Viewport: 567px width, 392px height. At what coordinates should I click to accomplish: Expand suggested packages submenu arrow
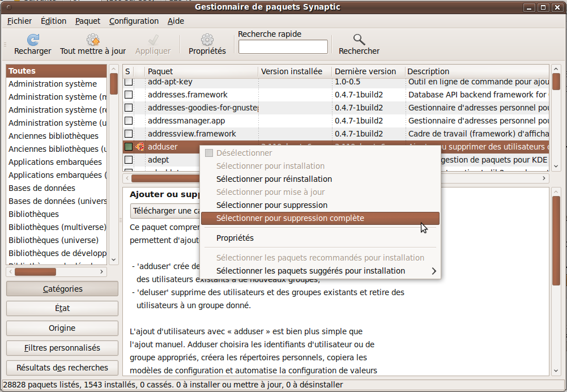click(434, 271)
